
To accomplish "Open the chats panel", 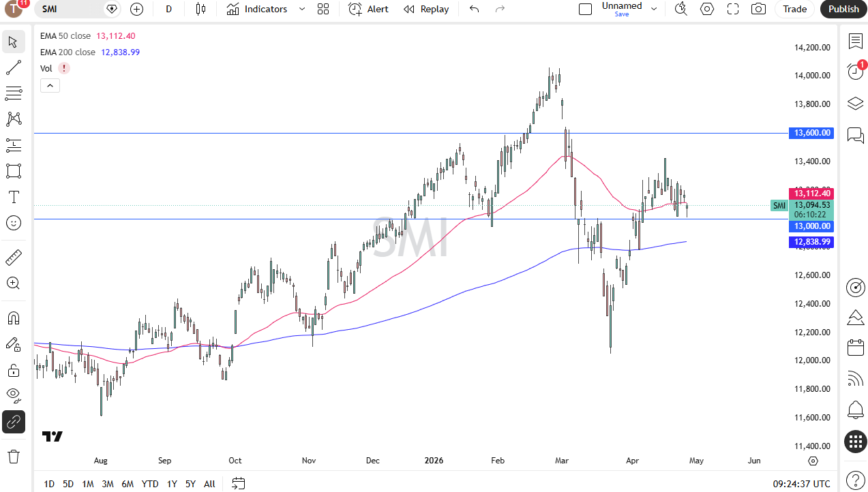I will [855, 135].
